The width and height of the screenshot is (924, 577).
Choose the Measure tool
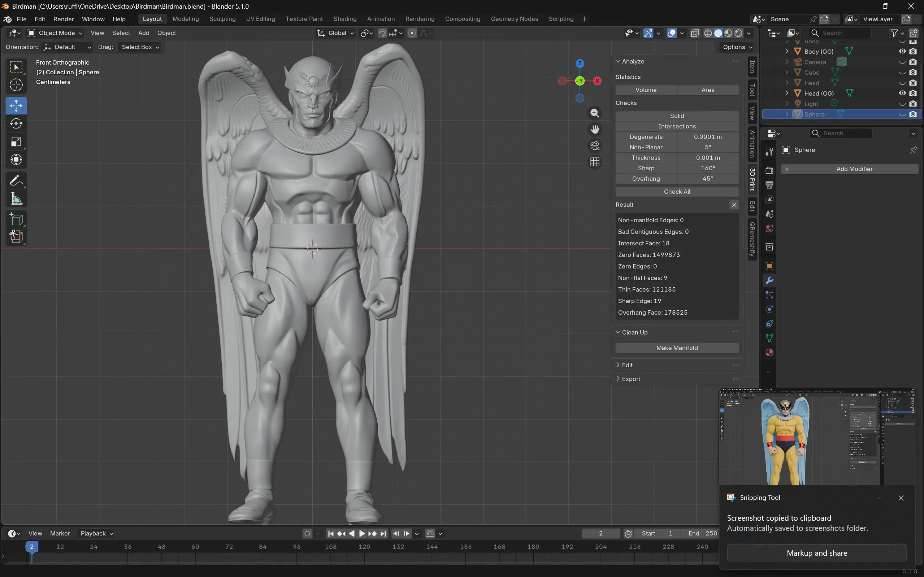coord(16,198)
